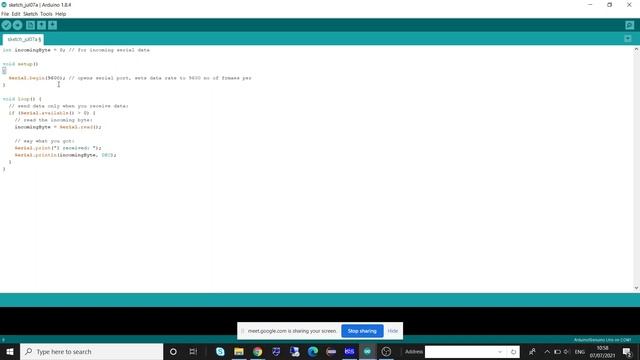The image size is (640, 360).
Task: Open the volume icon in system tray
Action: coord(566,351)
